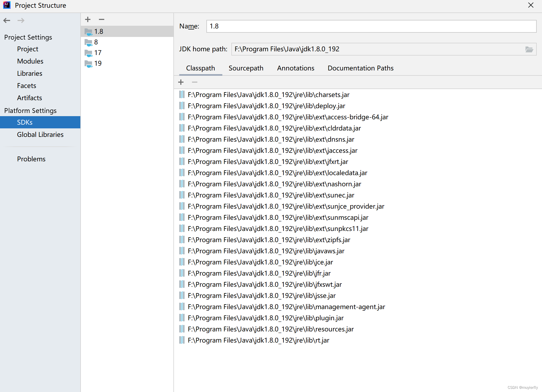Image resolution: width=542 pixels, height=392 pixels.
Task: Click the Forward navigation arrow
Action: (21, 20)
